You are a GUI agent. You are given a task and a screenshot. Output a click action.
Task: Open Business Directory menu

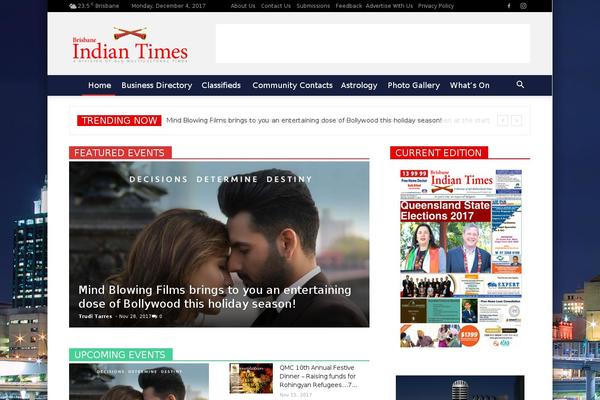[x=157, y=85]
